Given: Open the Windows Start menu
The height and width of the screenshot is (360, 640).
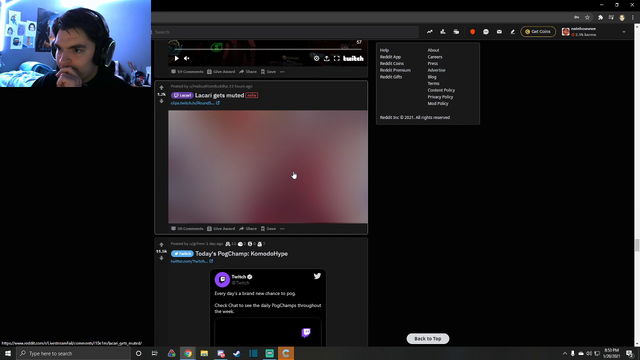Looking at the screenshot, I should 8,353.
